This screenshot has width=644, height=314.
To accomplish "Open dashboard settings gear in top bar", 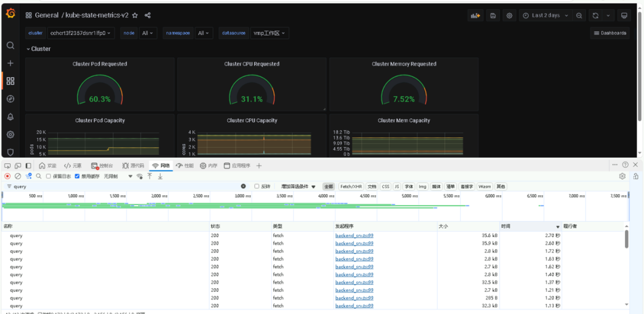I will pos(509,15).
